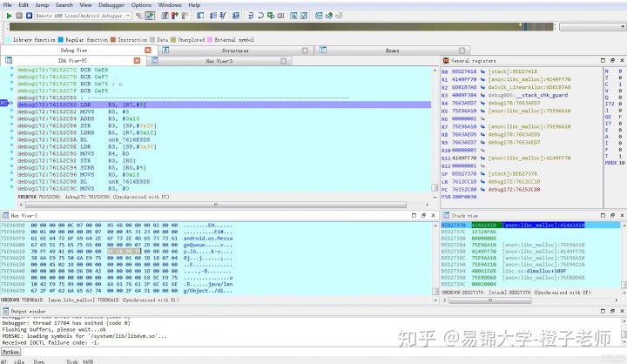Click the blue window icon near the toolbar end
627x364 pixels.
coord(319,16)
